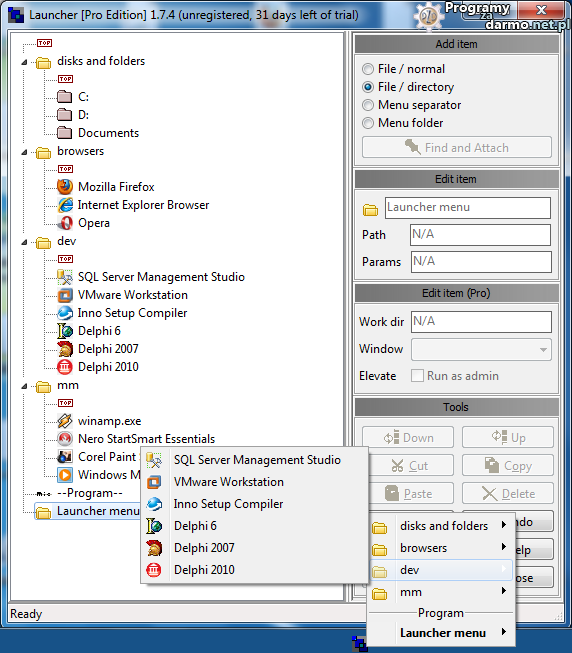
Task: Click the Nero StartSmart Essentials icon
Action: (x=65, y=439)
